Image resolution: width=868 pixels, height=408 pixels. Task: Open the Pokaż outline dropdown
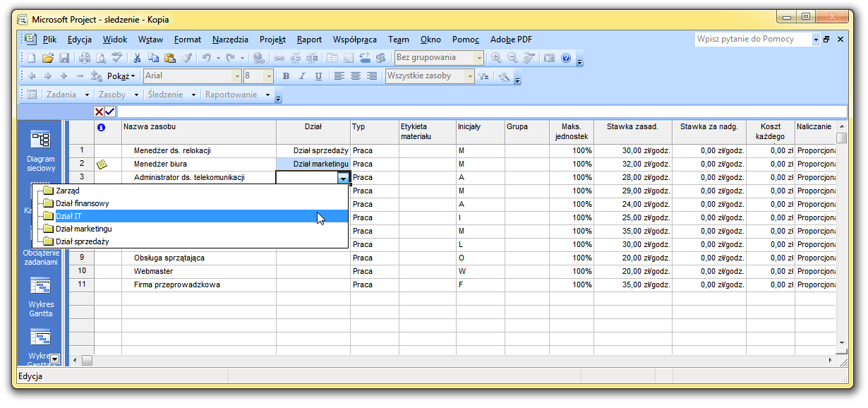click(x=121, y=76)
